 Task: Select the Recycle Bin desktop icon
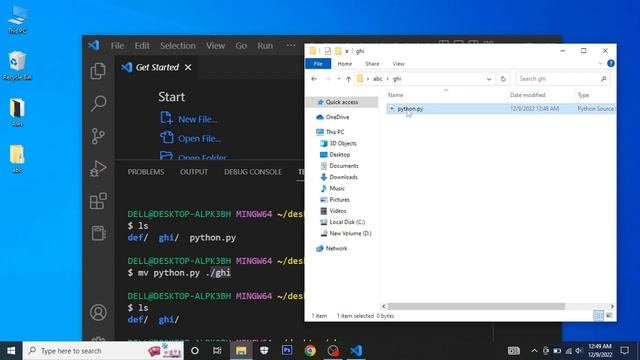point(17,65)
